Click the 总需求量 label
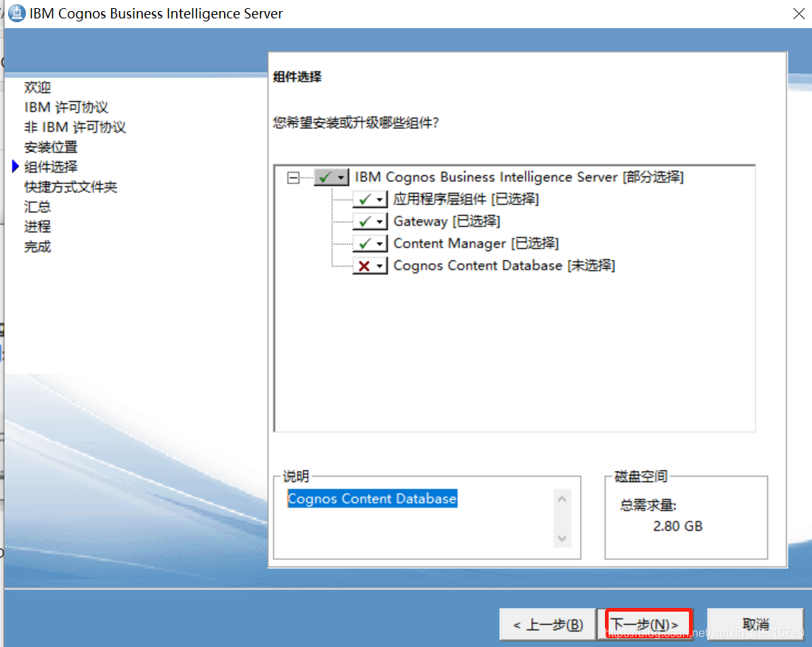The width and height of the screenshot is (812, 647). pos(648,505)
